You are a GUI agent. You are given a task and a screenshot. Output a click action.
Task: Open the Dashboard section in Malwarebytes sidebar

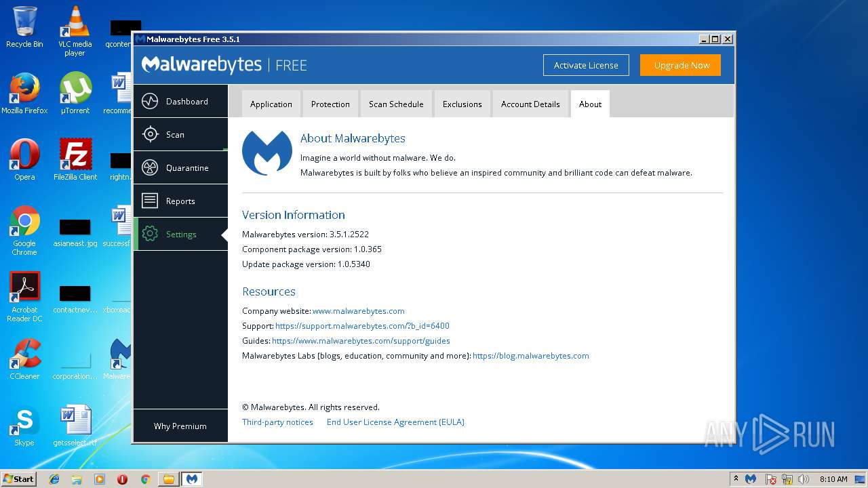click(180, 101)
